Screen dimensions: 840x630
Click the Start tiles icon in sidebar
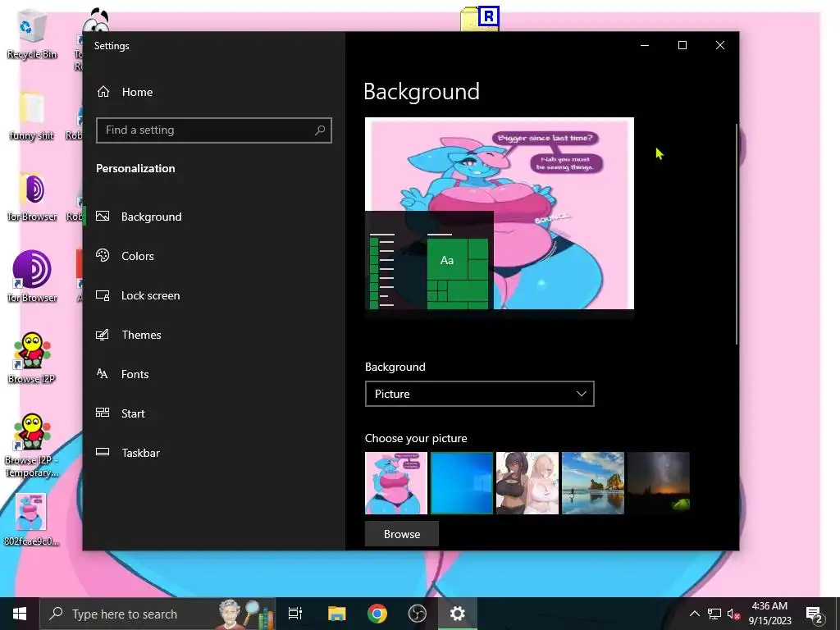[103, 413]
